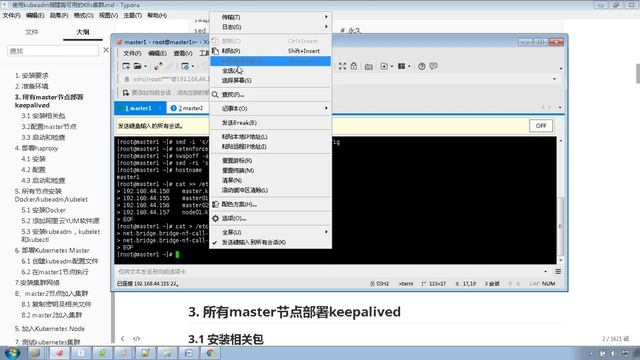640x360 pixels.
Task: Click the magnifier find icon in context menu
Action: [x=215, y=95]
